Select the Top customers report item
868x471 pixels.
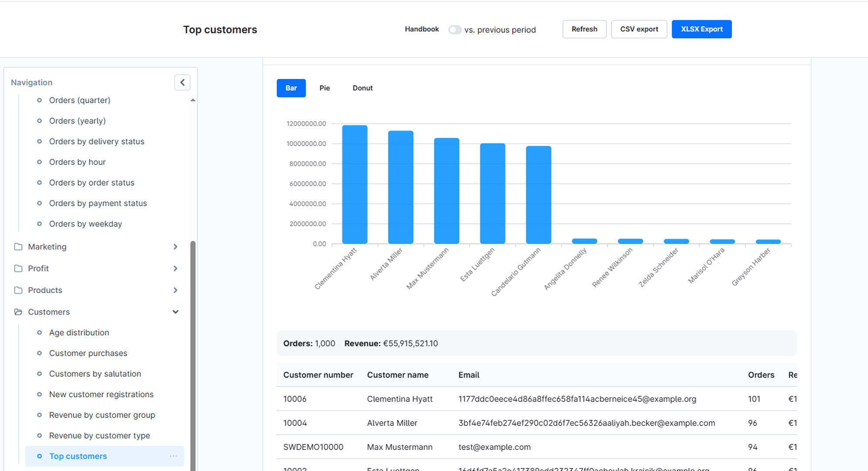pos(105,456)
